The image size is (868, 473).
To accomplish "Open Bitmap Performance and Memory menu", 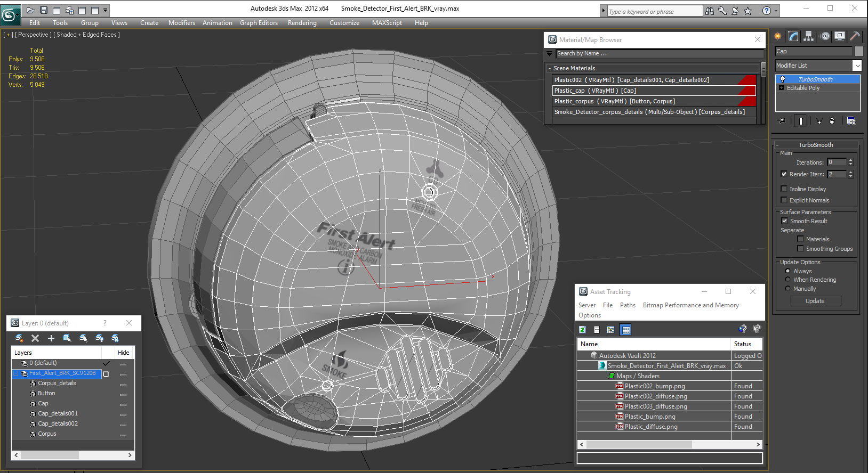I will click(691, 305).
